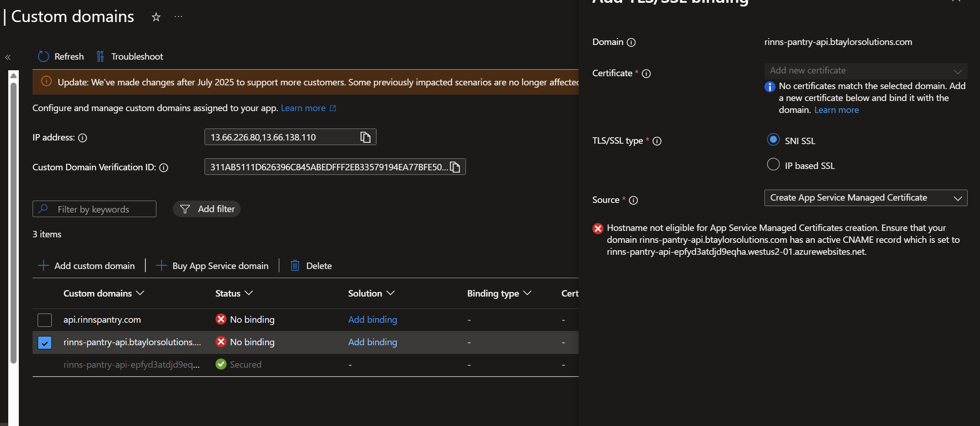Screen dimensions: 980x426
Task: Open the Certificate dropdown
Action: coord(866,71)
